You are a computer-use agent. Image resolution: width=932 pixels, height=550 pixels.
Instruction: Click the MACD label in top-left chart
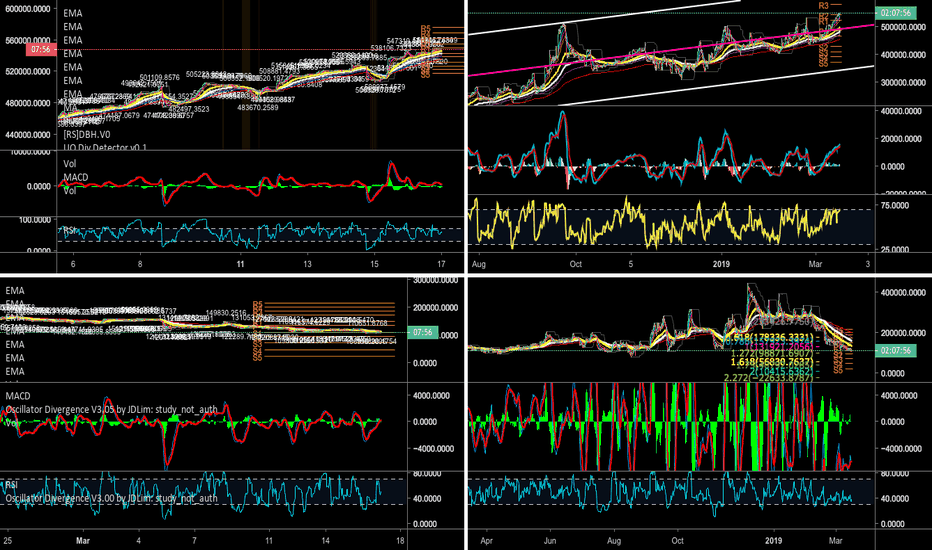tap(75, 177)
